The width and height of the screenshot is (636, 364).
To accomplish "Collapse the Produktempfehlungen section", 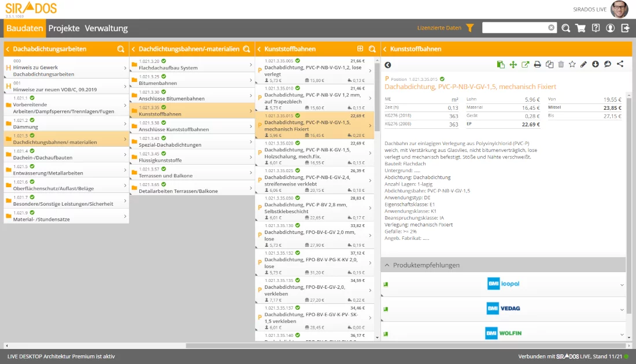I will point(387,265).
